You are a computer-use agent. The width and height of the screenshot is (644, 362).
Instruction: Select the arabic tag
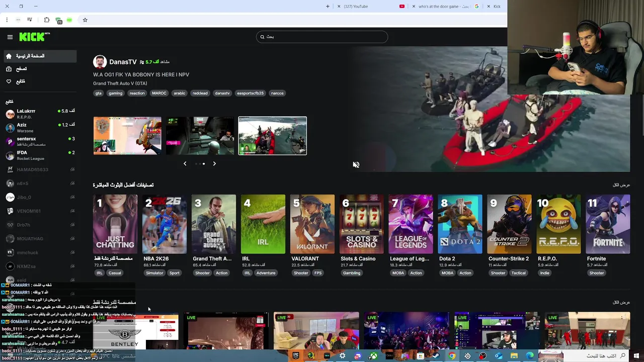180,93
